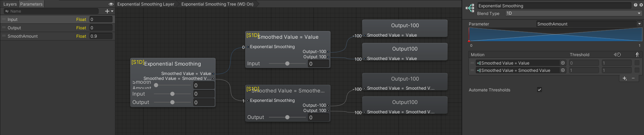
Task: Adjust the Output slider on root node
Action: [172, 102]
